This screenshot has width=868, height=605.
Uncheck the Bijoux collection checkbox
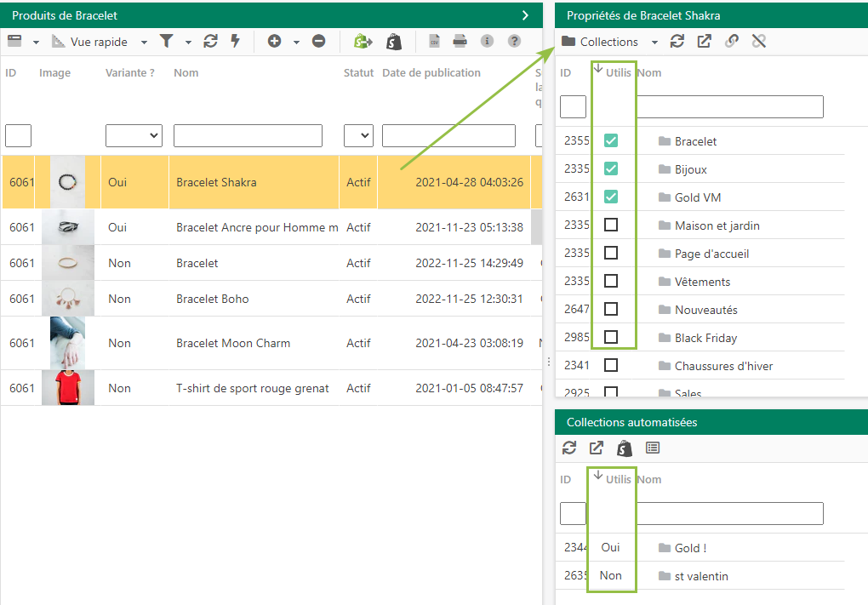611,168
